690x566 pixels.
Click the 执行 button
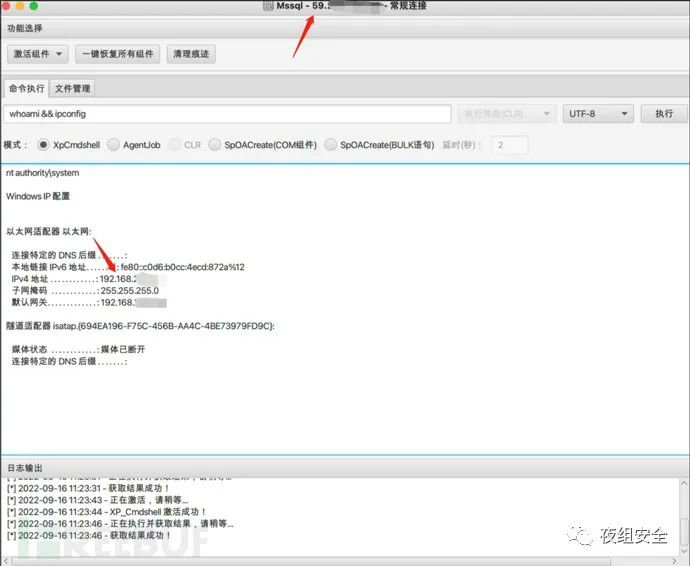[x=664, y=114]
